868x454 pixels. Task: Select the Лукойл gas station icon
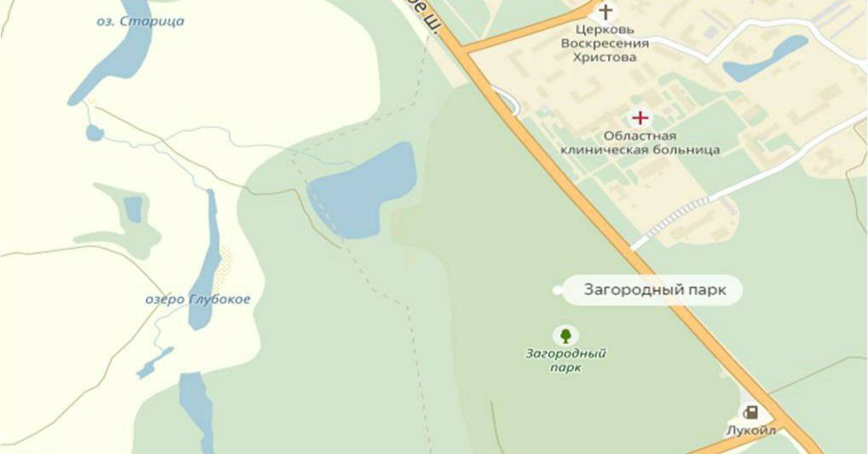coord(750,412)
